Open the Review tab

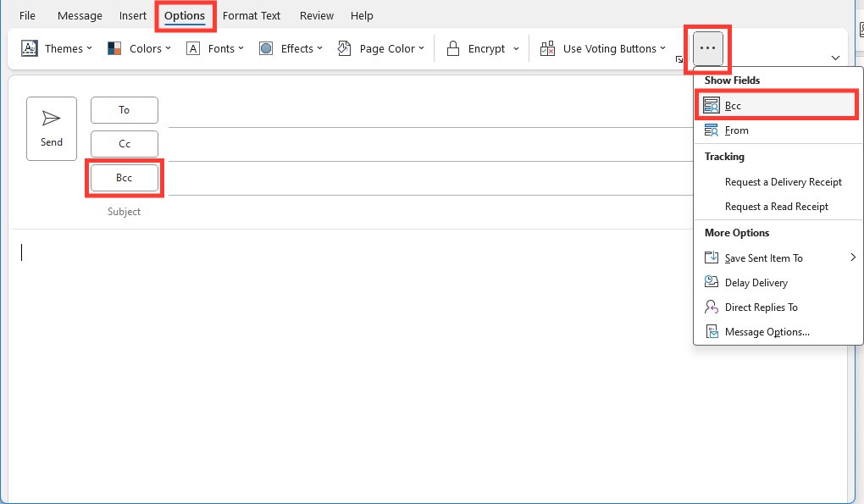(316, 16)
